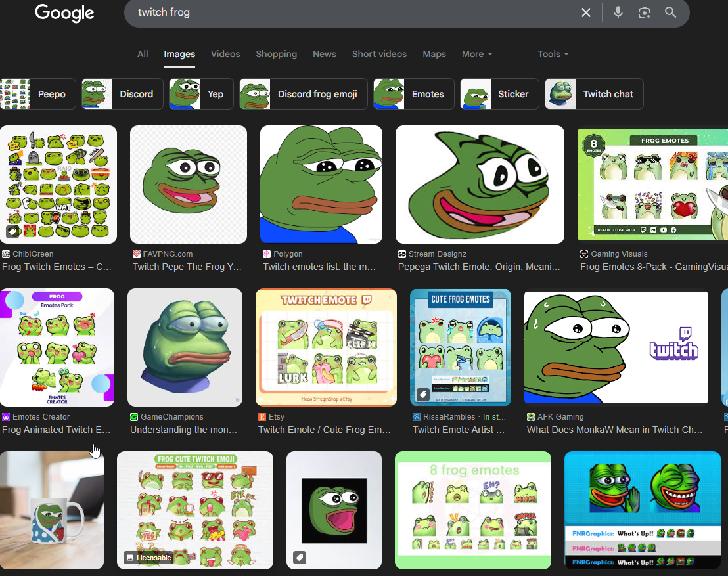Click the Stream Designz source favicon
The height and width of the screenshot is (576, 728).
click(x=402, y=254)
